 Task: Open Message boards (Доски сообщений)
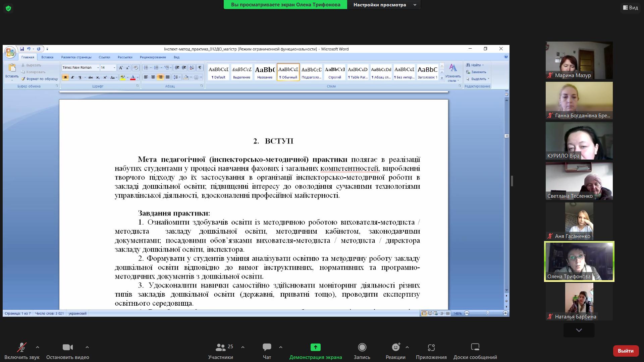click(475, 348)
